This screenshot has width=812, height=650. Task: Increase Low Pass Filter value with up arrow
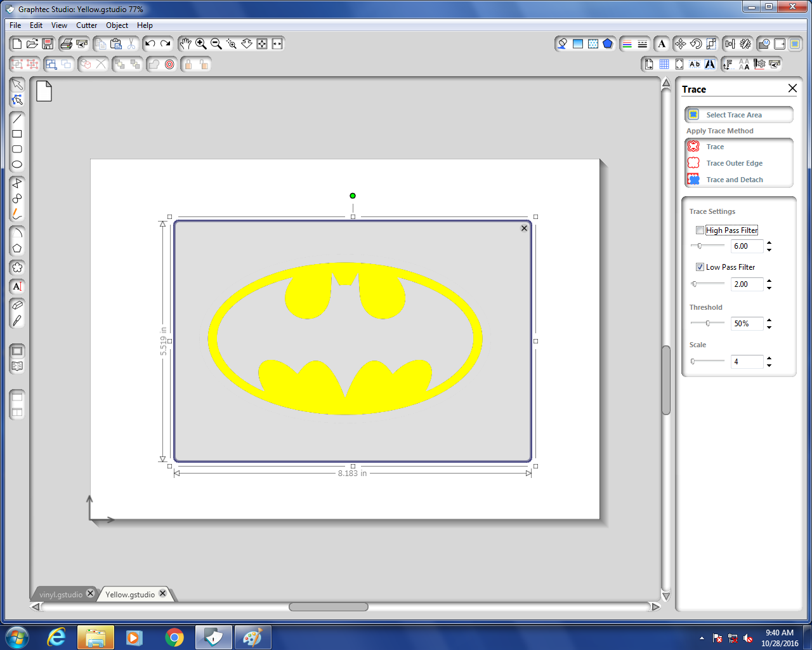tap(769, 281)
